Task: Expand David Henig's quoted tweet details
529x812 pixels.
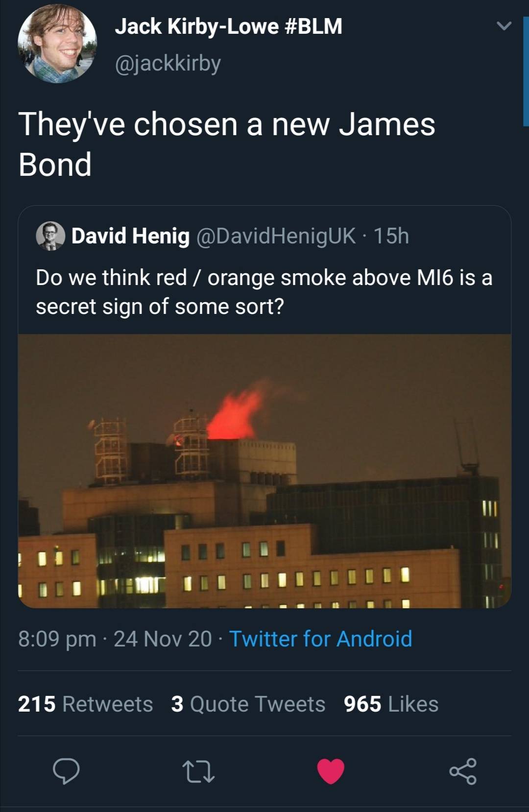Action: pyautogui.click(x=264, y=291)
